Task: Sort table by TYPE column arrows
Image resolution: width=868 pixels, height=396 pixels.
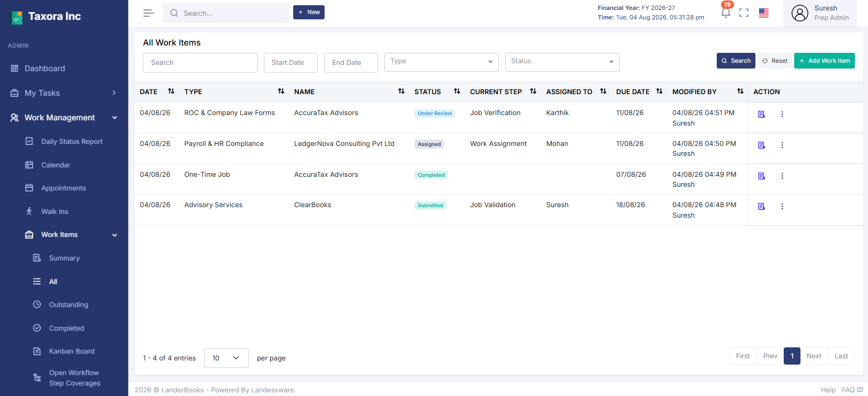Action: coord(281,91)
